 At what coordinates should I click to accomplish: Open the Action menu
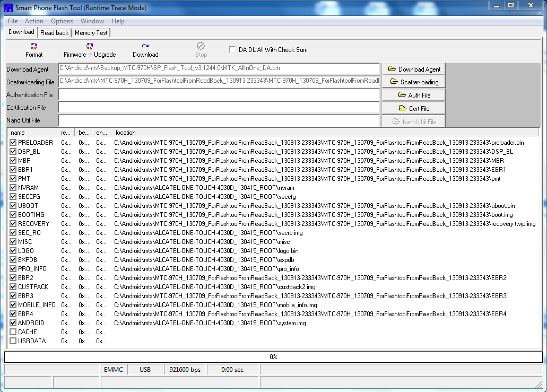click(x=34, y=21)
